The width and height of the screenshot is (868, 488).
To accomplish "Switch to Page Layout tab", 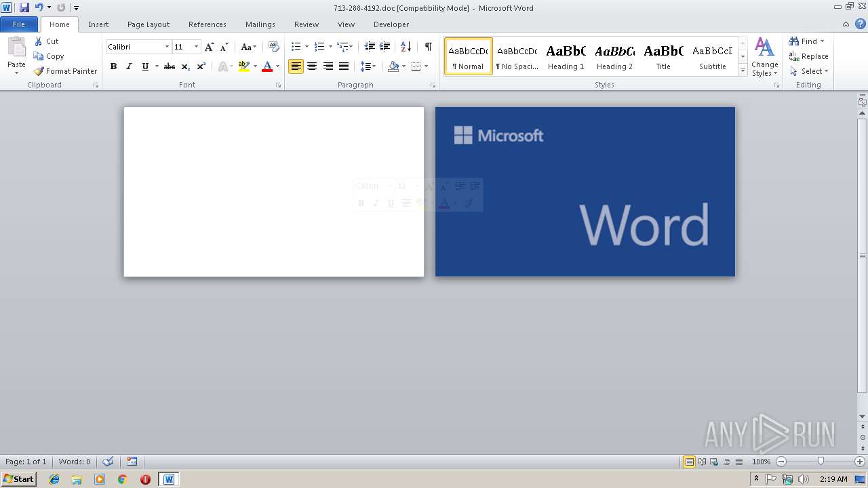I will click(x=149, y=24).
